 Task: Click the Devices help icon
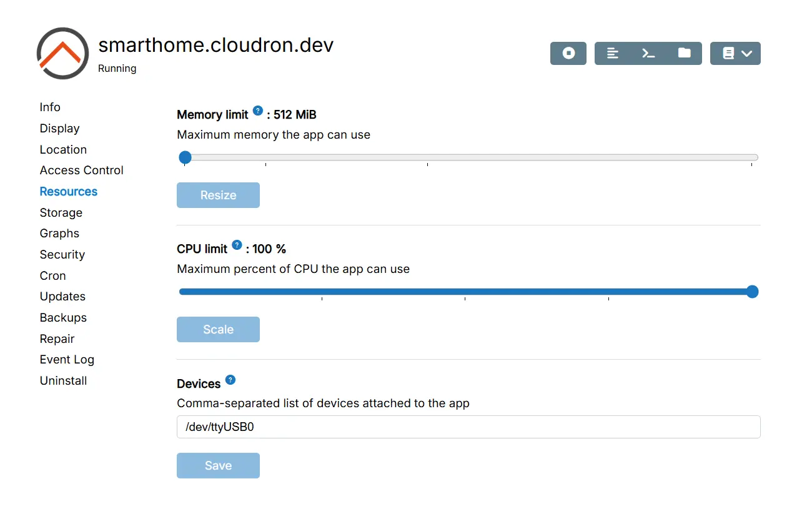click(230, 380)
